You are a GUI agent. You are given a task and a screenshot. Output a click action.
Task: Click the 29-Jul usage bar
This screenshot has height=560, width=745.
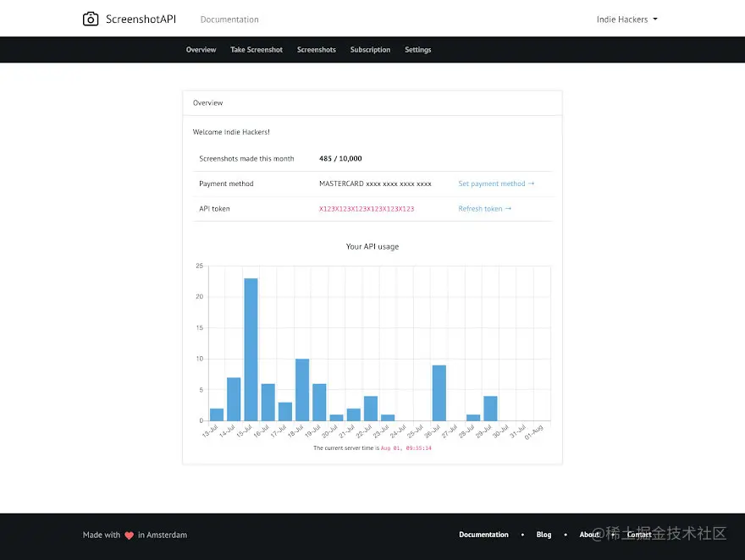click(x=490, y=408)
